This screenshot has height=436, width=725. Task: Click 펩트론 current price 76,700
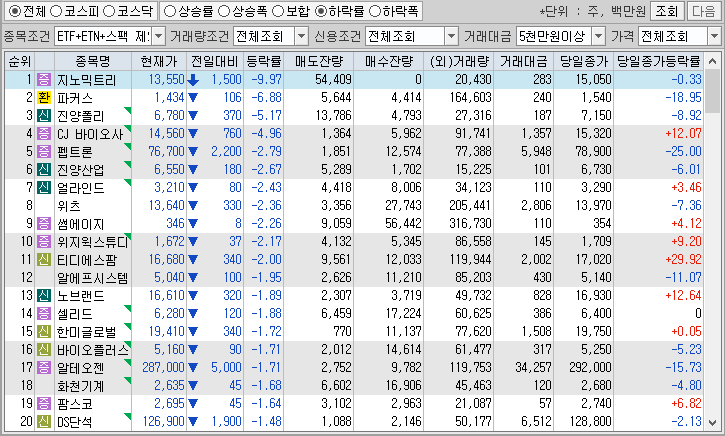[166, 152]
